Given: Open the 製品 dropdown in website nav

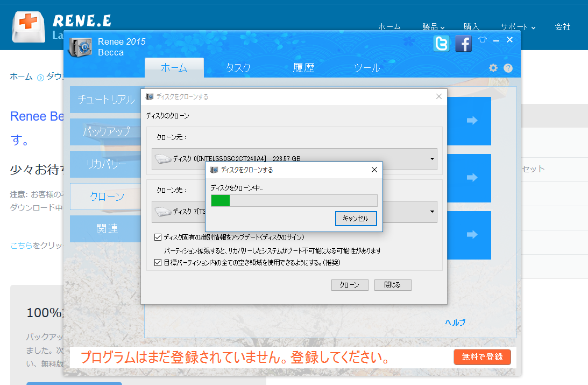Looking at the screenshot, I should pos(434,26).
